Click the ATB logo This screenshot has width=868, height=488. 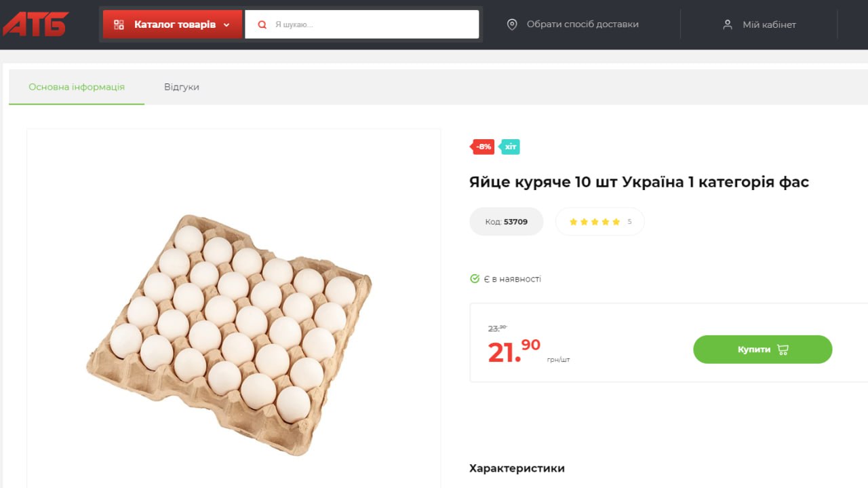pos(35,24)
